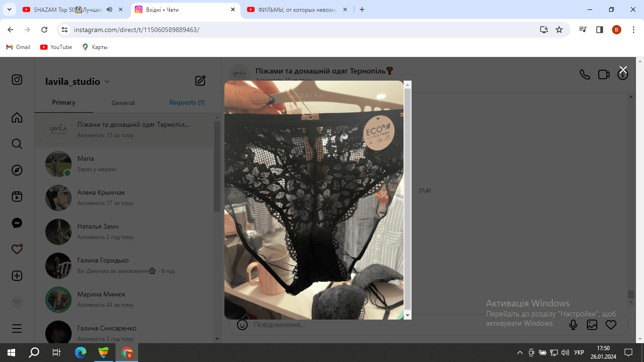Open the emoji picker in message box
Screen dimensions: 644x362
coord(242,325)
